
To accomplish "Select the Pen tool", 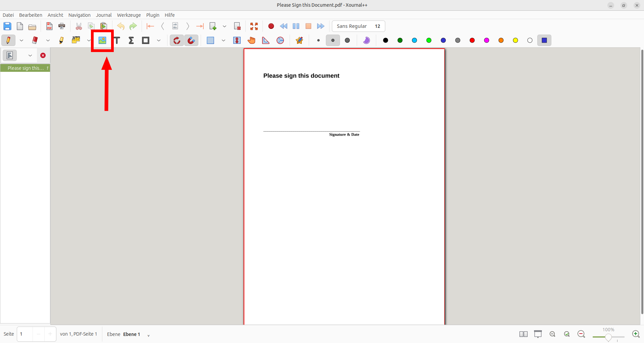I will click(8, 40).
